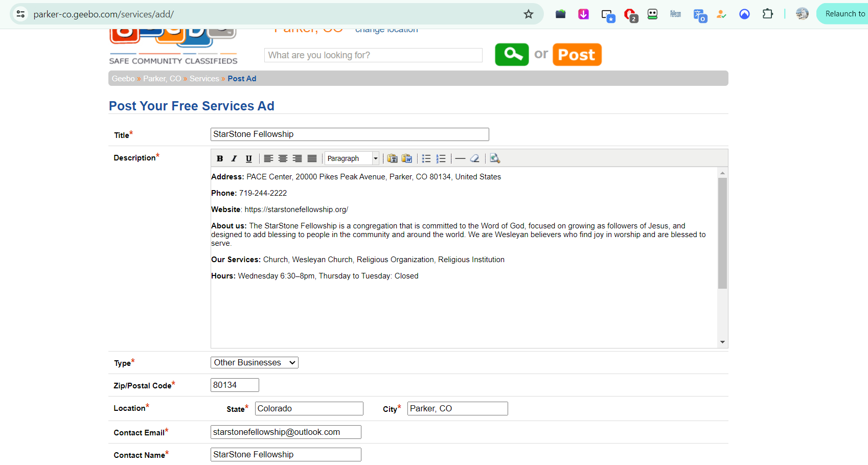Insert a bulleted list
The width and height of the screenshot is (868, 465).
click(426, 158)
